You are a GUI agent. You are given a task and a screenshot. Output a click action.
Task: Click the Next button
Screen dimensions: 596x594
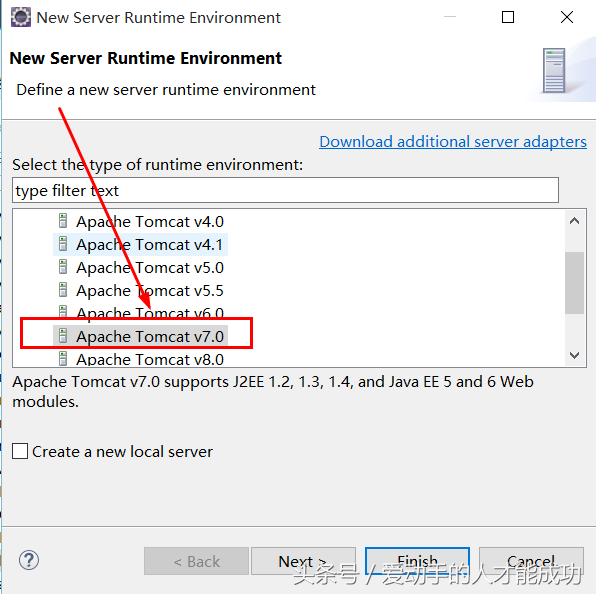[303, 561]
